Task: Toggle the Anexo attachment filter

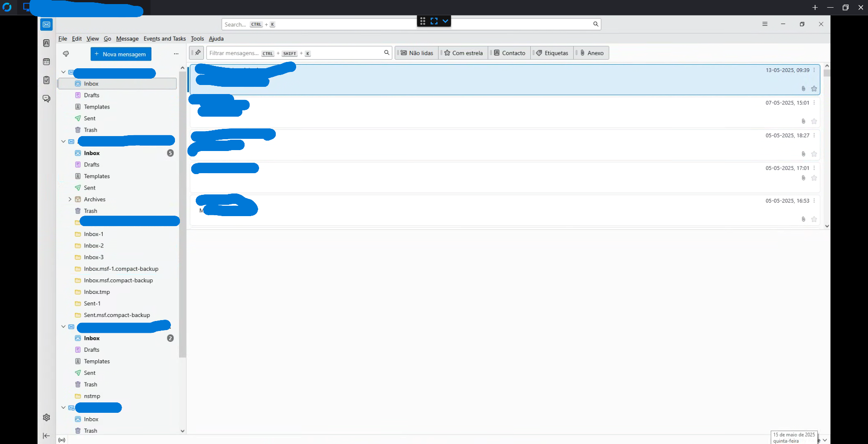Action: pyautogui.click(x=592, y=53)
